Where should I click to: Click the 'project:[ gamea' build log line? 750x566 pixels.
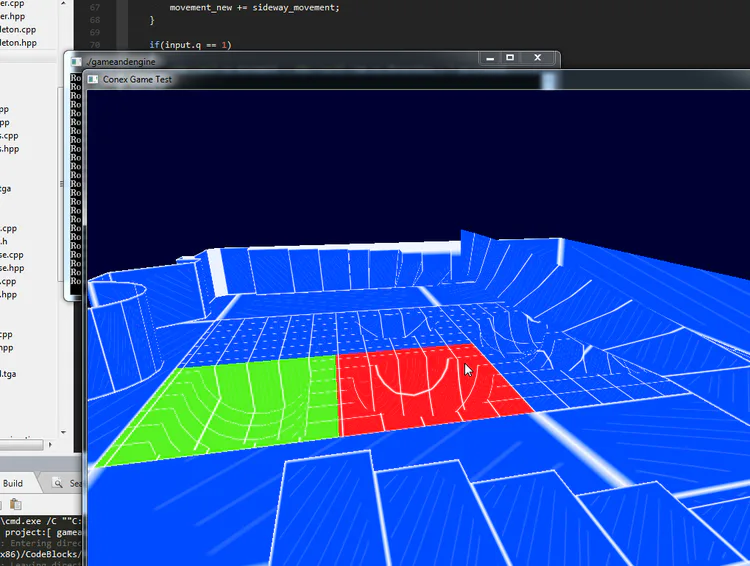coord(43,532)
